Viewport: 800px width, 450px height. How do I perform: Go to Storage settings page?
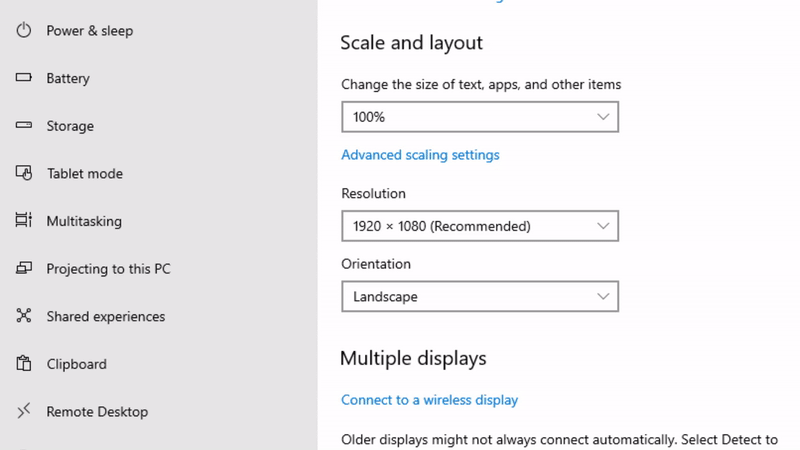[x=70, y=126]
